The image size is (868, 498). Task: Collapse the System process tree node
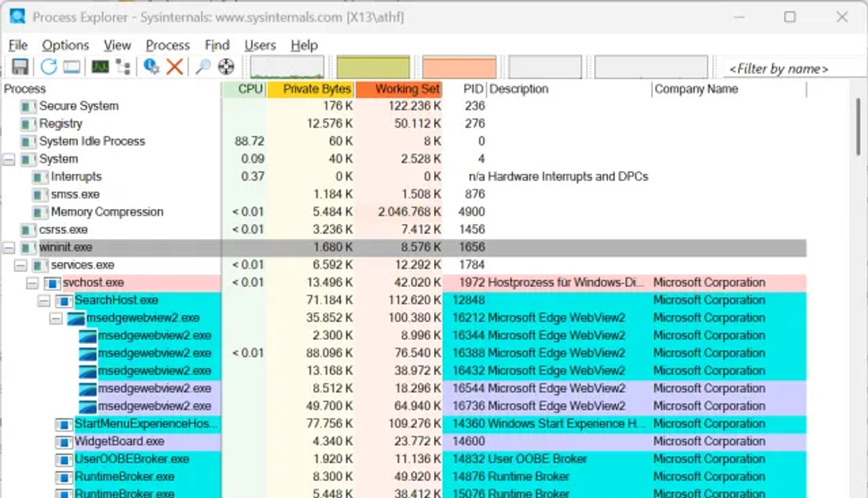coord(9,159)
